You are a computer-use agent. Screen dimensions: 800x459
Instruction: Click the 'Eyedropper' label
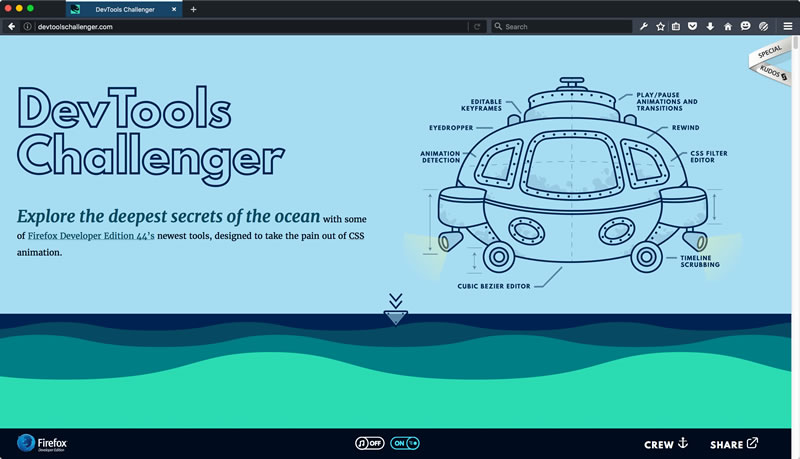tap(451, 128)
